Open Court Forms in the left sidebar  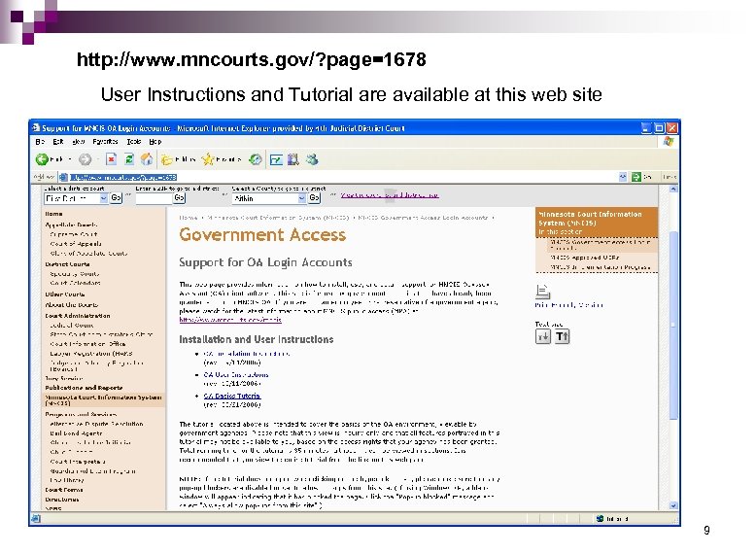(63, 490)
